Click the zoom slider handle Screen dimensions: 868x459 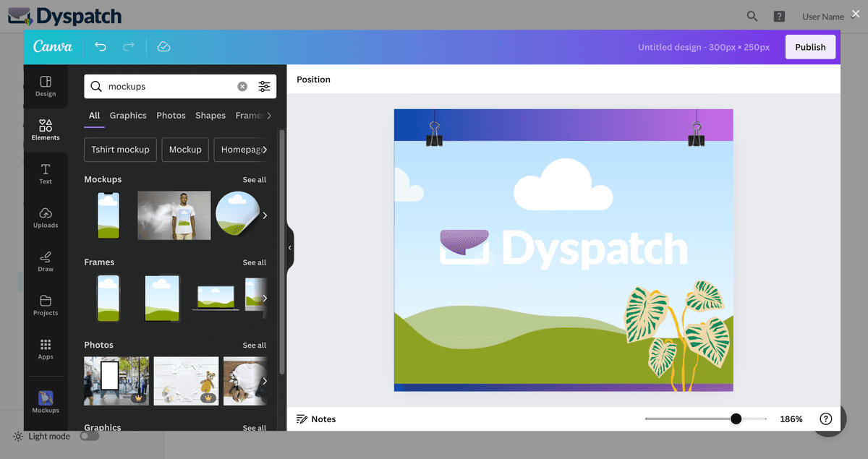point(736,419)
